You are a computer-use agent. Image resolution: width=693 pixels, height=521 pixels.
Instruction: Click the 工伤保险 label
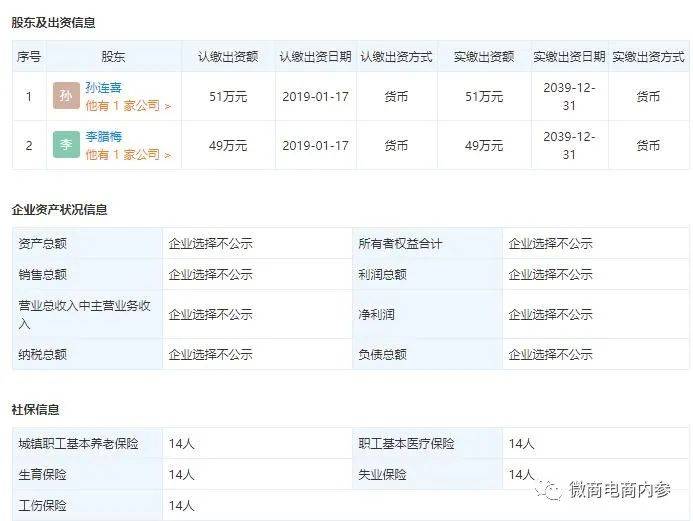pyautogui.click(x=42, y=506)
